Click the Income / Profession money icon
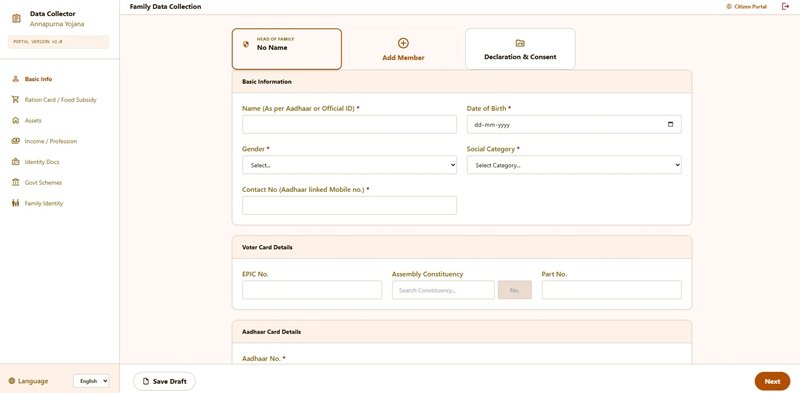The image size is (800, 393). [15, 141]
